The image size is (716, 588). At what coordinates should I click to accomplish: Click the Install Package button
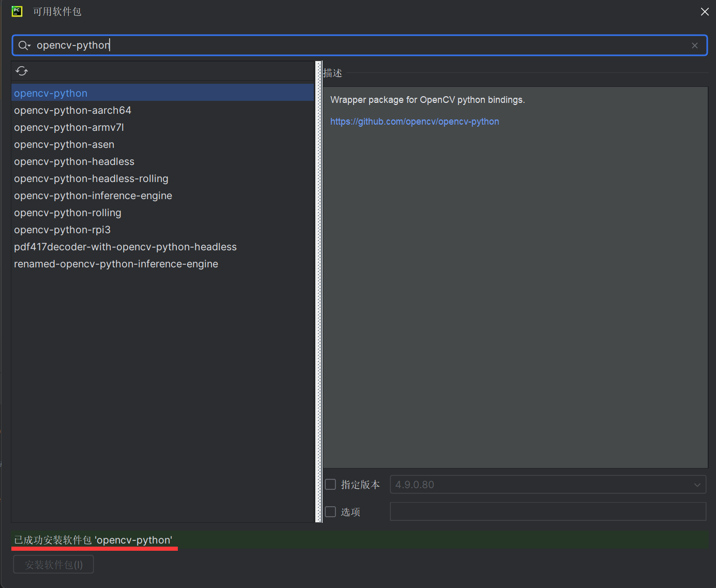53,565
